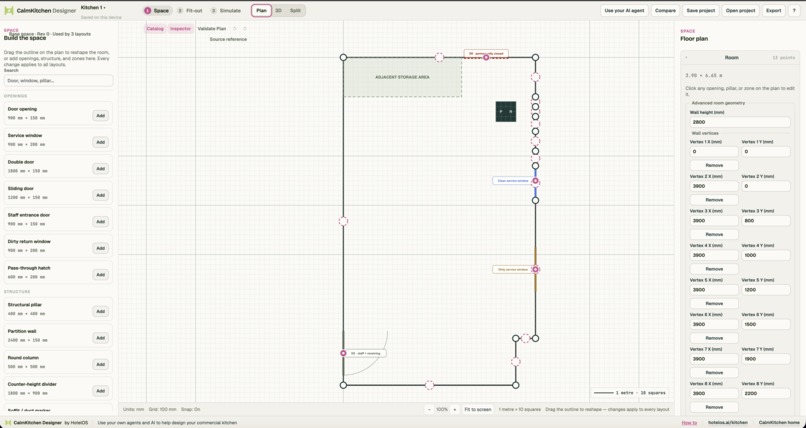Click the Vertex 2 X input field
The image size is (806, 428).
tap(714, 186)
